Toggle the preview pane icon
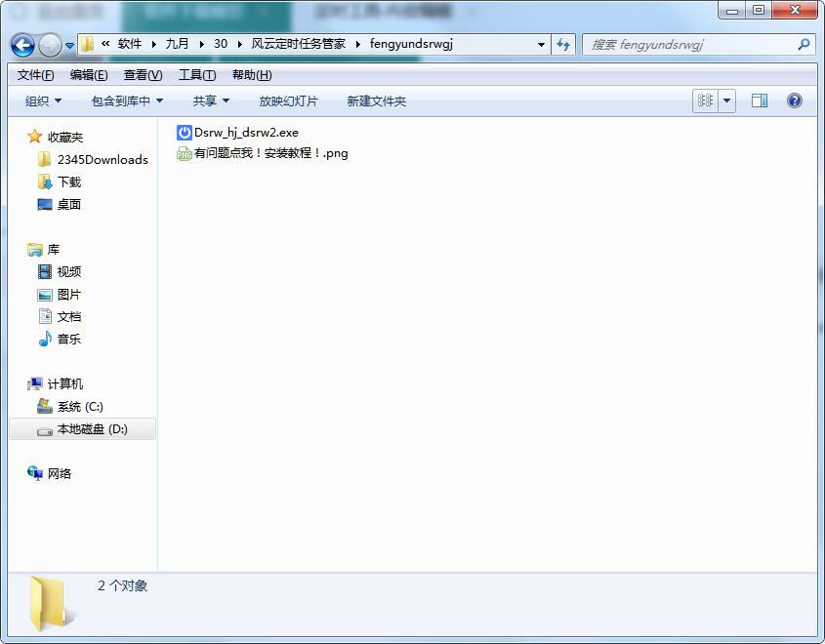Viewport: 825px width, 644px height. coord(760,101)
